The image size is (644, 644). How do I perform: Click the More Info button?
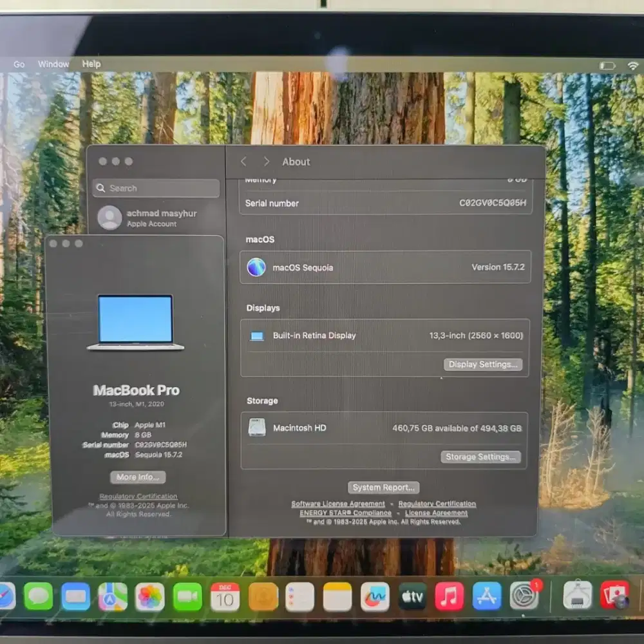(x=137, y=477)
